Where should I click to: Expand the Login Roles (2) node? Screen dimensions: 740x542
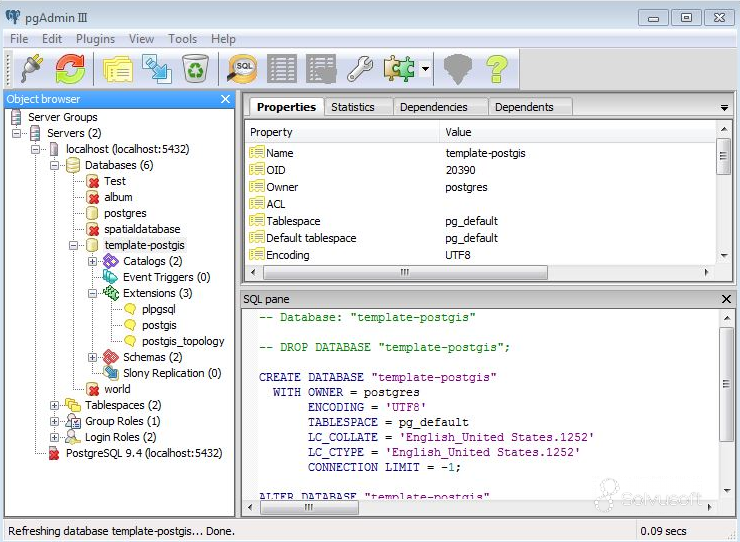pyautogui.click(x=54, y=437)
